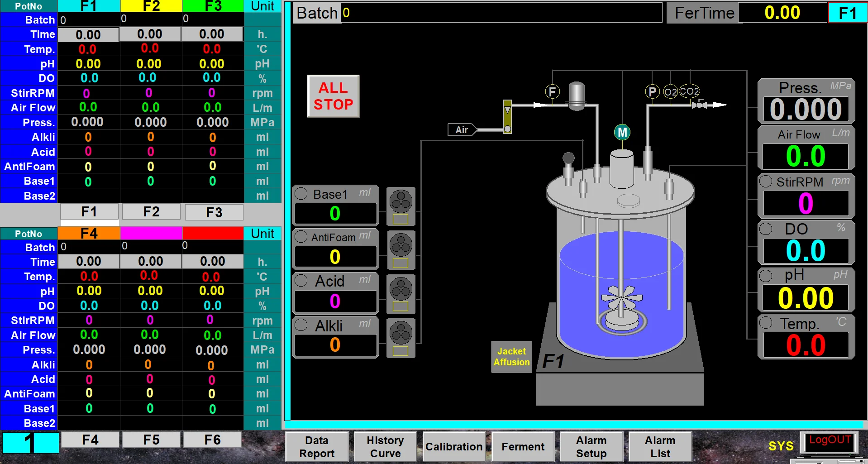The image size is (868, 464).
Task: Switch to the F4 tab
Action: tap(90, 439)
